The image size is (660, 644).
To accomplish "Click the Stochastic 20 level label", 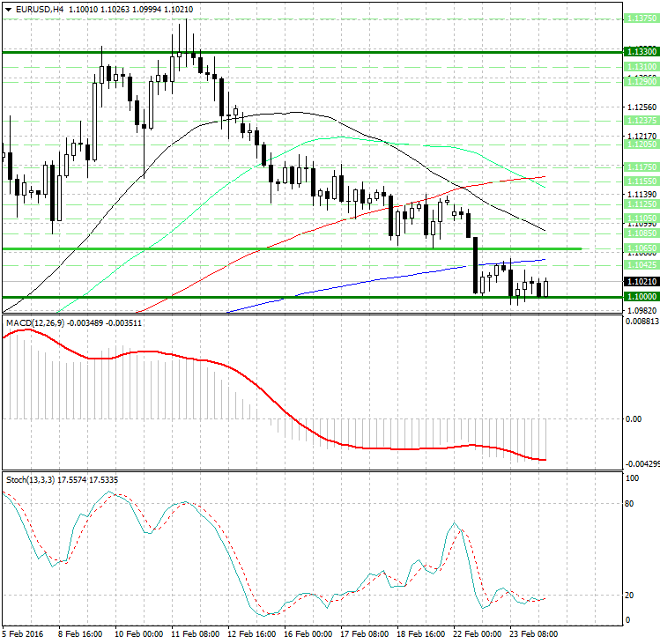I will 629,596.
